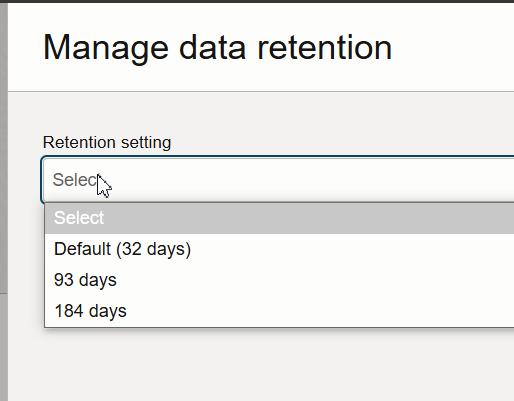This screenshot has width=514, height=401.
Task: Choose the Default (32 days) retention option
Action: (279, 249)
